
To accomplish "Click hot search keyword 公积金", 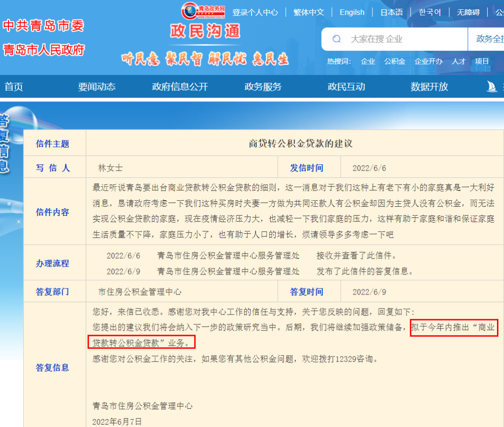I will click(394, 61).
